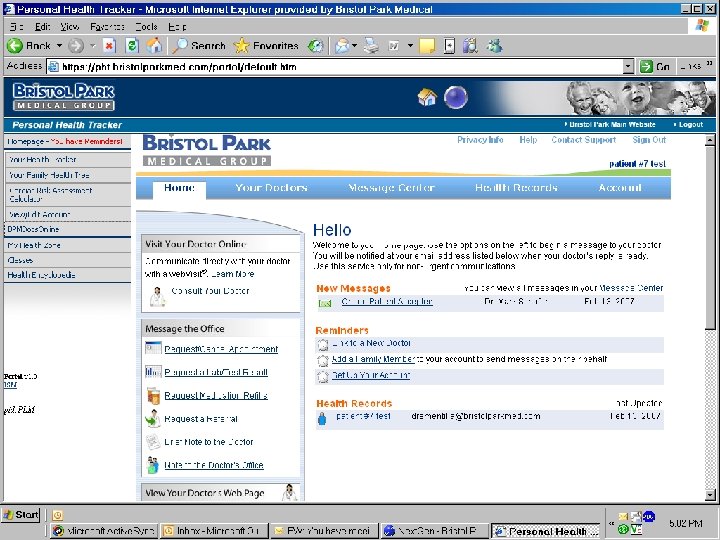Expand hidden system tray icons chevron
This screenshot has height=540, width=720.
coord(612,523)
